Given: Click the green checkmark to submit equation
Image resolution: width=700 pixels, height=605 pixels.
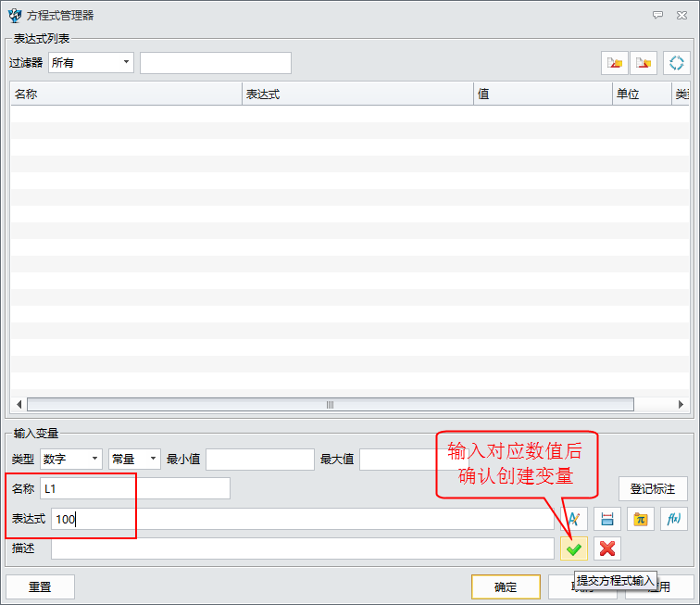Looking at the screenshot, I should click(x=574, y=548).
